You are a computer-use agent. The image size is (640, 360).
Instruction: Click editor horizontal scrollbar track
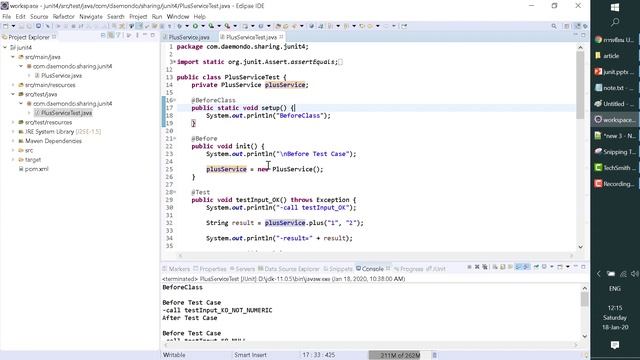click(x=376, y=256)
